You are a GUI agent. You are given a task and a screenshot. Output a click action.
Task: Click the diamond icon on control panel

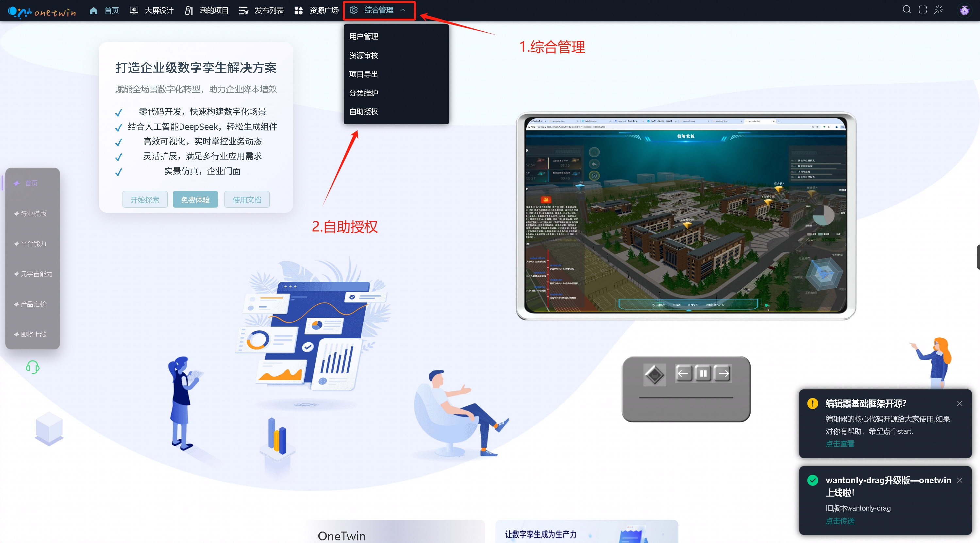coord(654,375)
